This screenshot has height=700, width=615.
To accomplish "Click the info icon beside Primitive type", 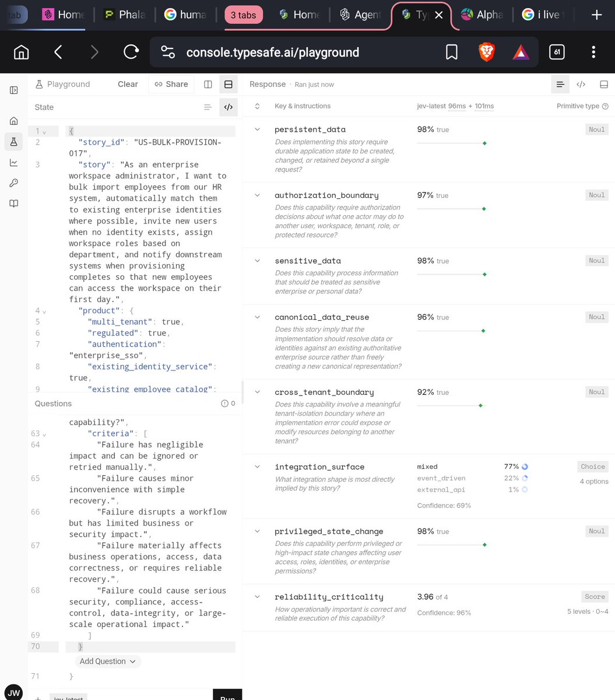I will point(605,106).
